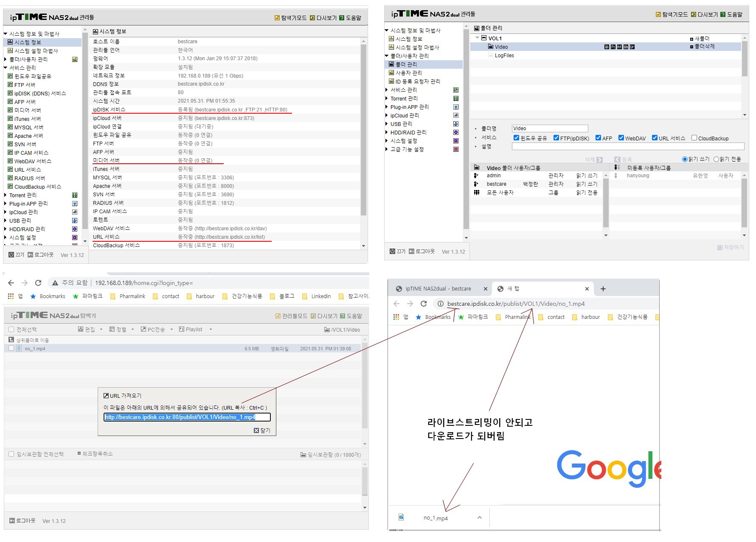Close the ipTIME NAS2dual - bestcare tab
The width and height of the screenshot is (756, 542).
tap(486, 289)
